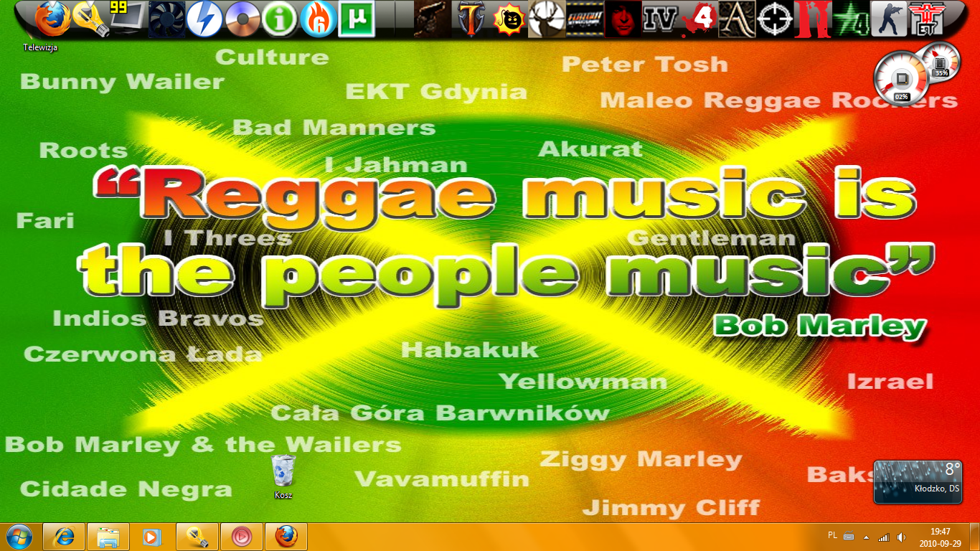980x551 pixels.
Task: Open the tray keyboard icon
Action: coord(849,537)
